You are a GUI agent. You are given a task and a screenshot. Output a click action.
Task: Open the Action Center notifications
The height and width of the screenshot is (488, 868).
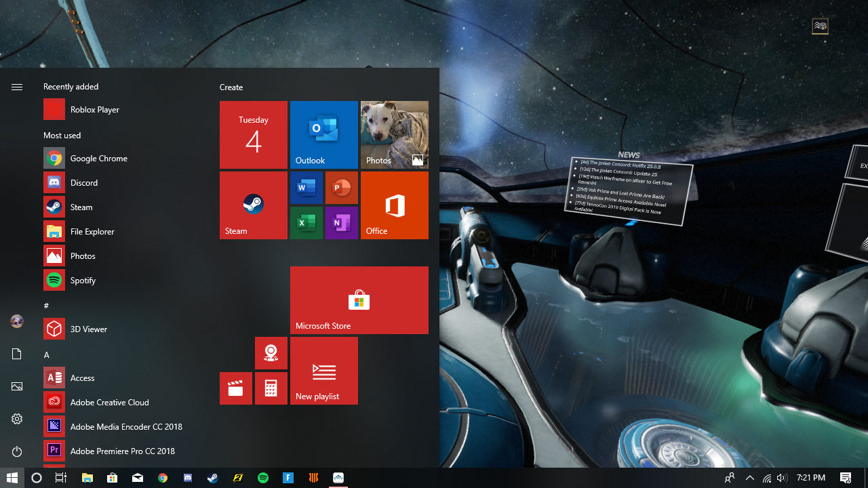[x=846, y=478]
